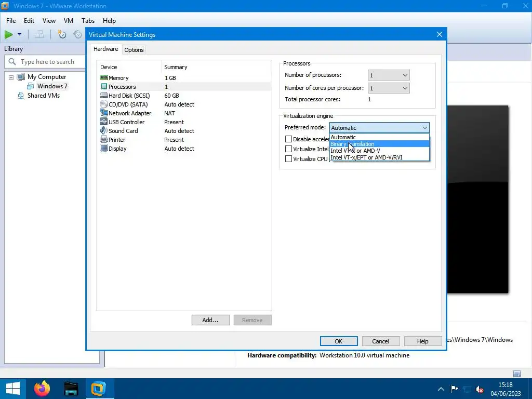Viewport: 532px width, 399px height.
Task: Show hidden tray icons chevron
Action: (x=441, y=389)
